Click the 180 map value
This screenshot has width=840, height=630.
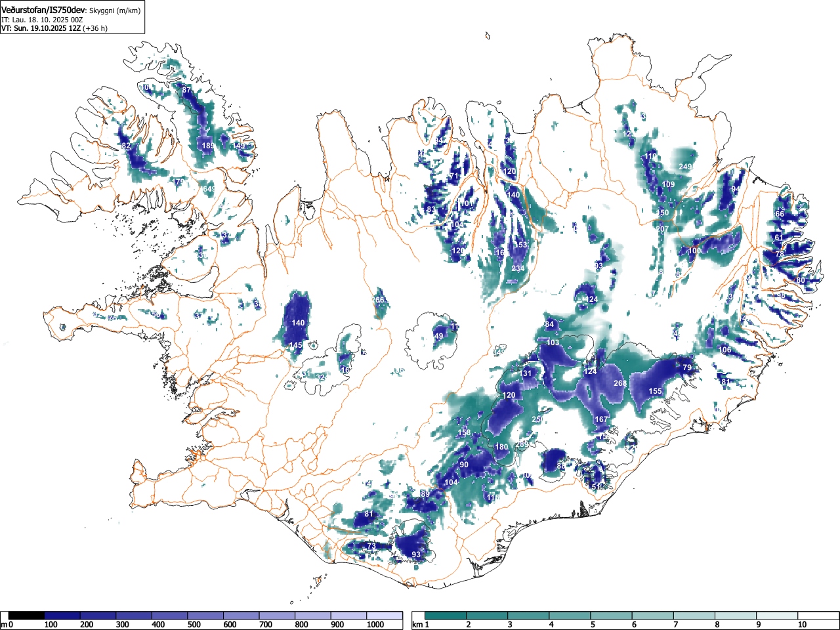click(502, 447)
